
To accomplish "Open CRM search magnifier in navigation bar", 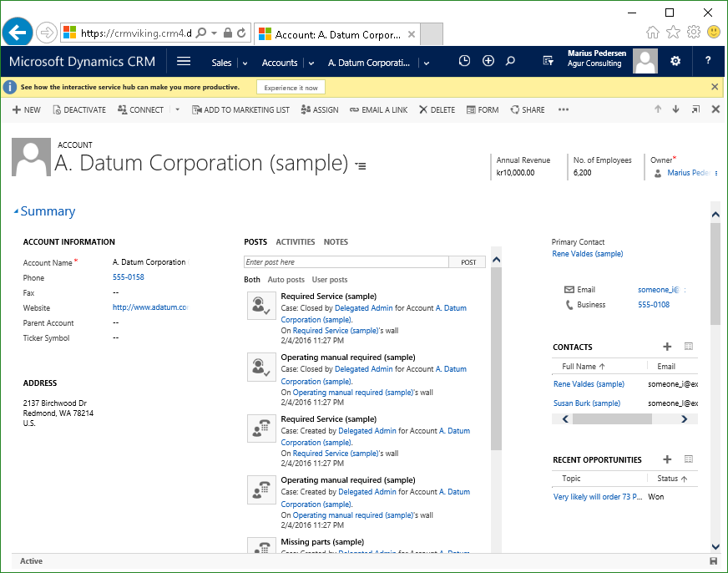I will (510, 61).
